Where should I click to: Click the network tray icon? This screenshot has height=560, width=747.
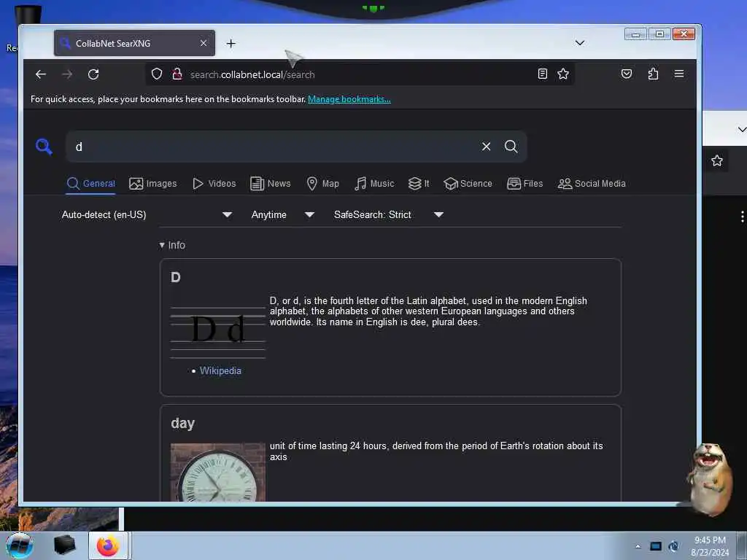pyautogui.click(x=673, y=546)
